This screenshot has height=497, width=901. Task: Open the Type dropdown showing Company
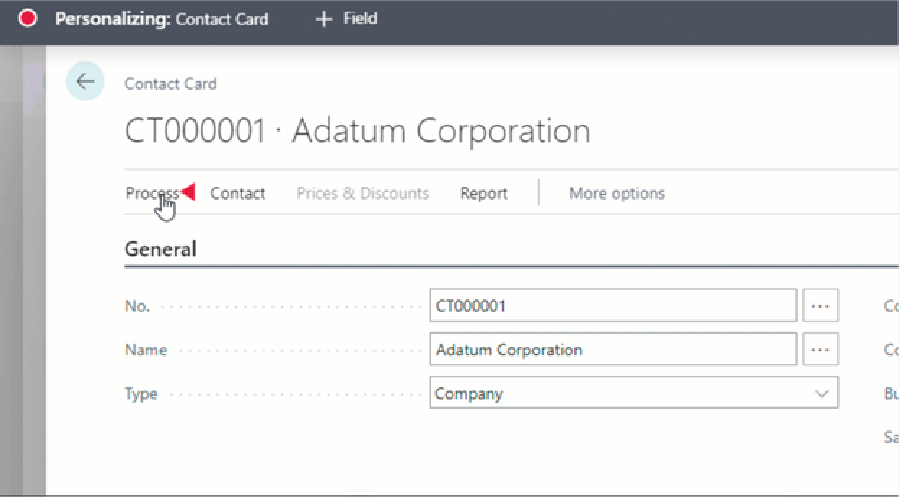coord(634,393)
